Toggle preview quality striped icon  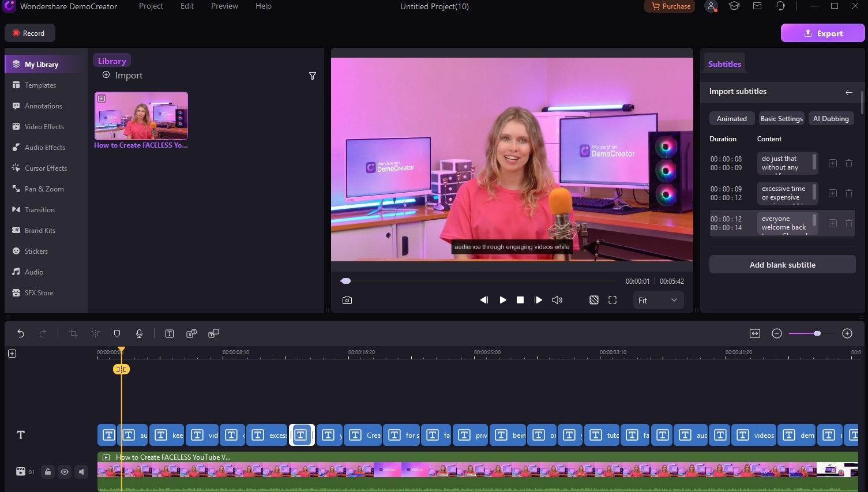[x=594, y=300]
